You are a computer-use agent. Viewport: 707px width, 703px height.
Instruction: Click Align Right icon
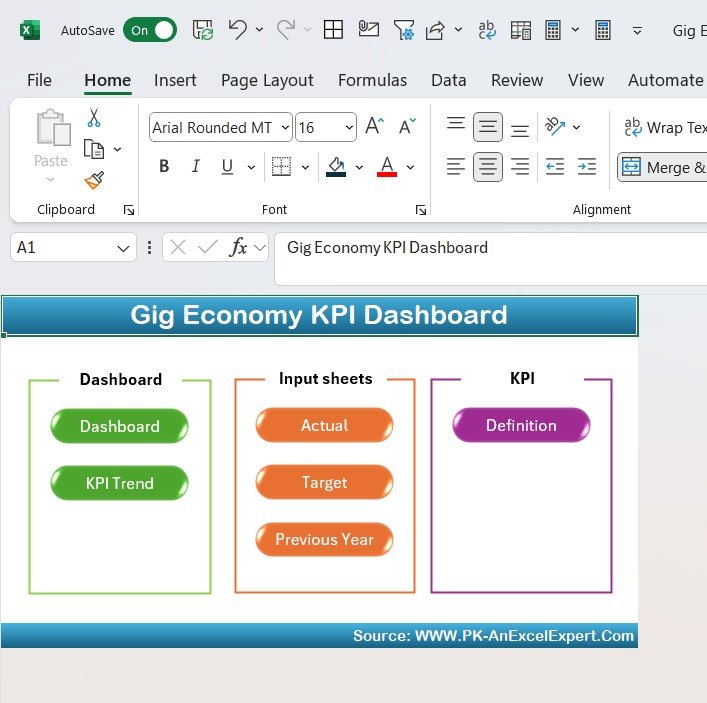pos(520,166)
